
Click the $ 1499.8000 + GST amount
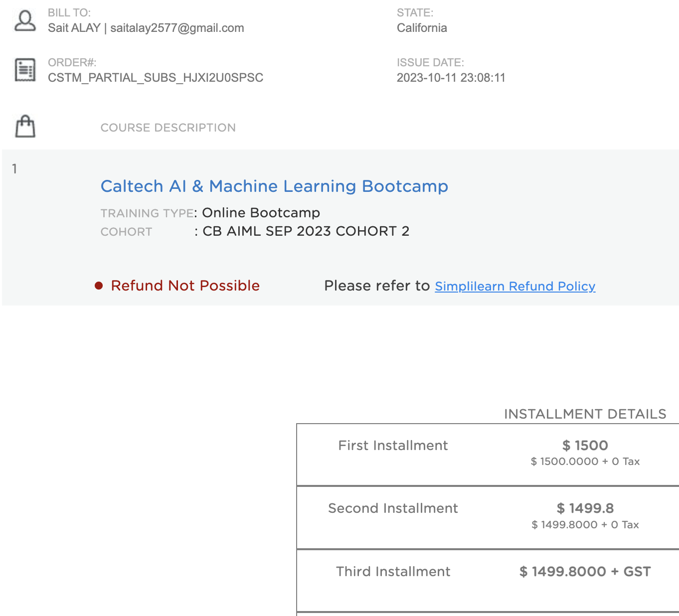coord(585,572)
